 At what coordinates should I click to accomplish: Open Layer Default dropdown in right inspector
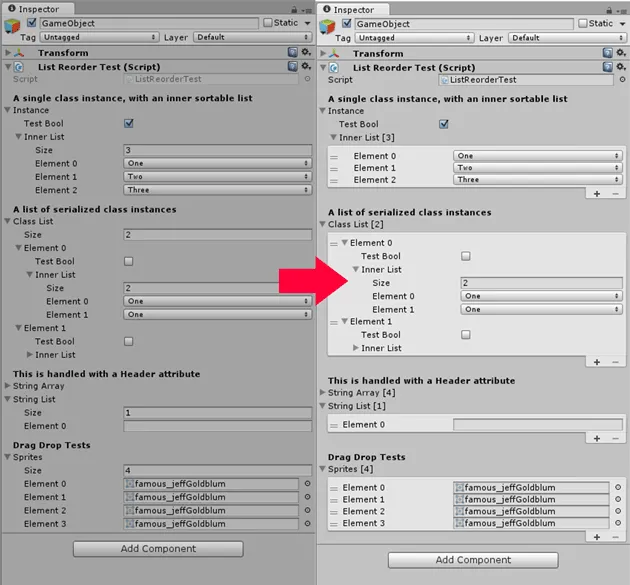567,38
